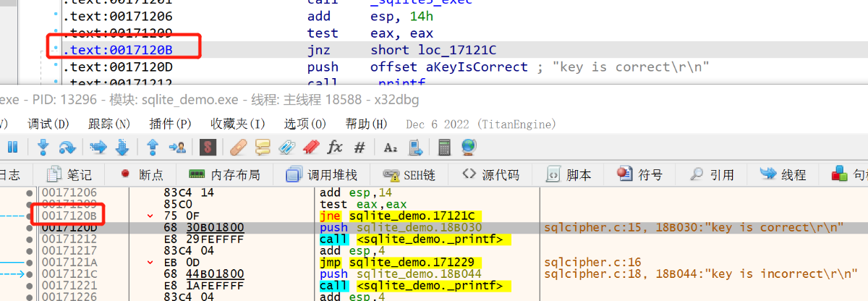Open the Variables hash icon
The height and width of the screenshot is (301, 868).
point(359,147)
